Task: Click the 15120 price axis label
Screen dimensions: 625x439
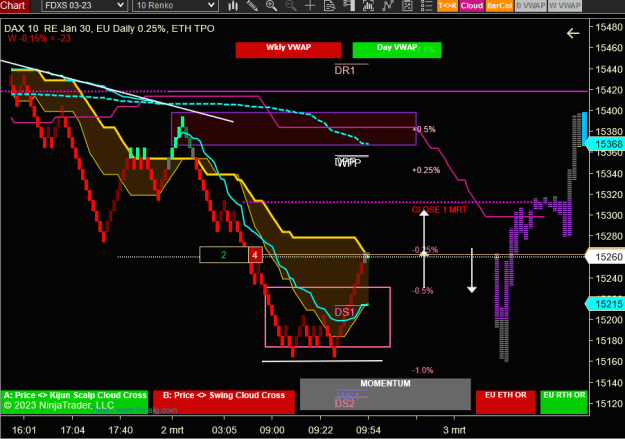Action: pos(609,404)
